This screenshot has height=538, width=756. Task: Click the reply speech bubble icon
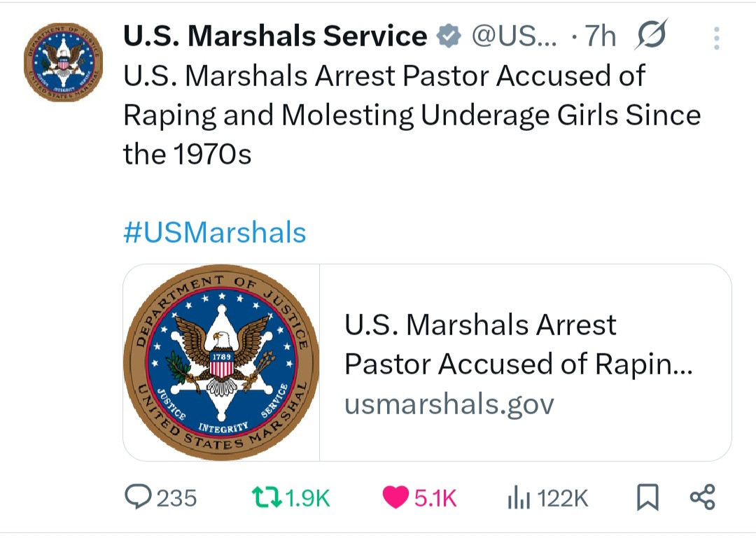pyautogui.click(x=139, y=497)
